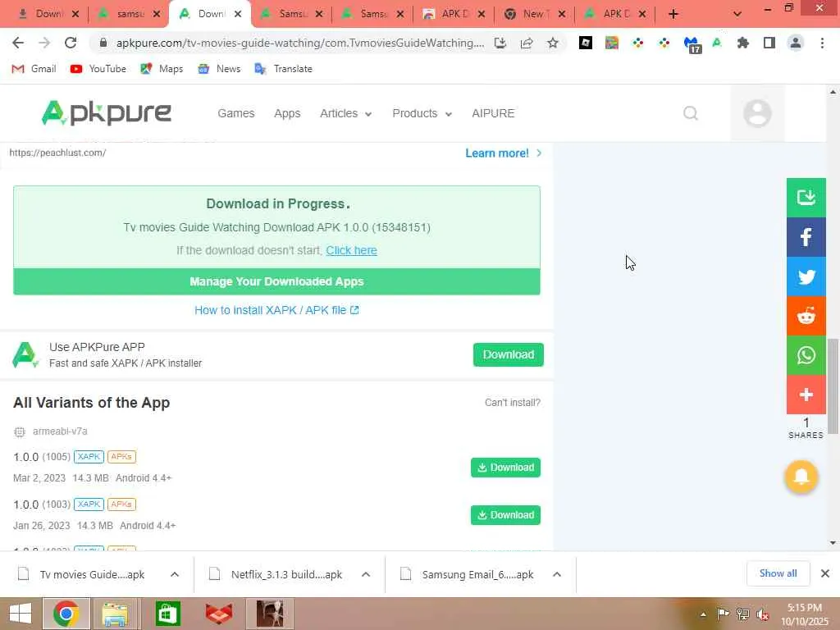Click the browser forward arrow
The width and height of the screenshot is (840, 630).
pyautogui.click(x=44, y=43)
